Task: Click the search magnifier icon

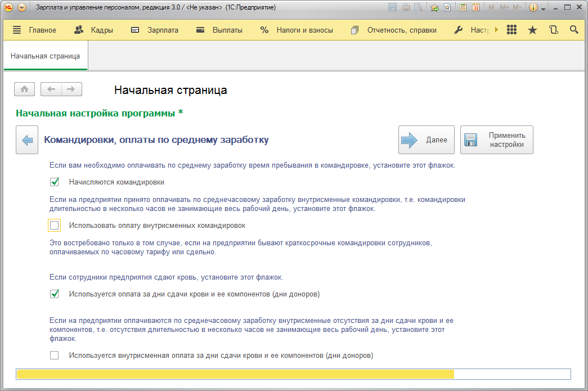Action: [574, 30]
